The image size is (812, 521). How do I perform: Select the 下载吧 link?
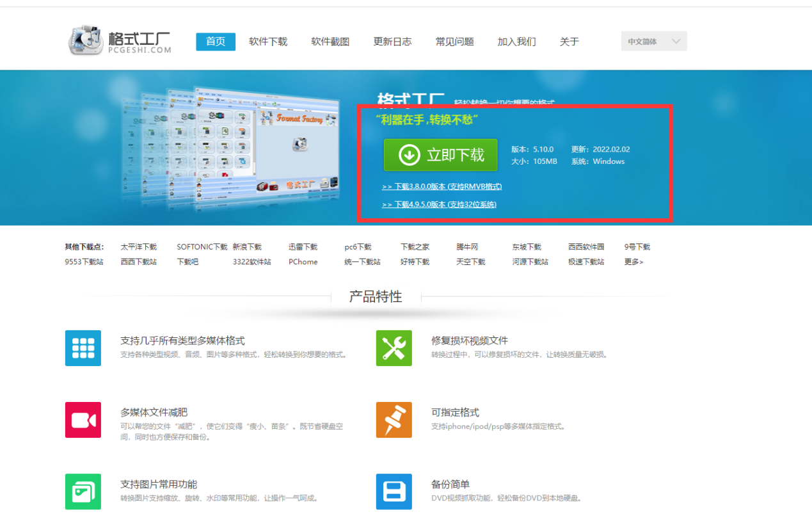(x=187, y=262)
